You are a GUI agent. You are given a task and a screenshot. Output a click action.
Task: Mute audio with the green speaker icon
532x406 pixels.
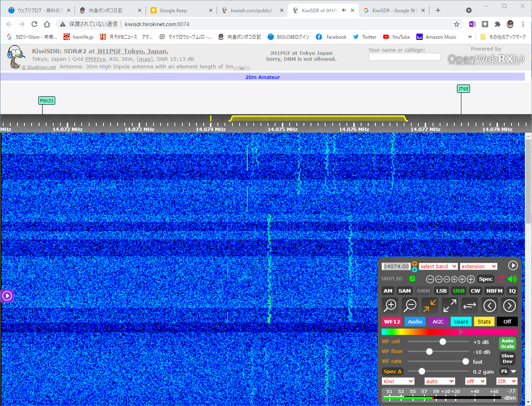(512, 279)
